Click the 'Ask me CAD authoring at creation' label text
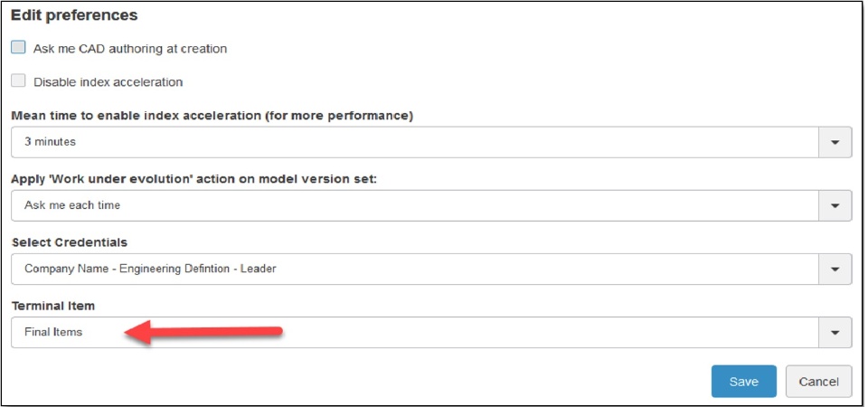 [129, 49]
